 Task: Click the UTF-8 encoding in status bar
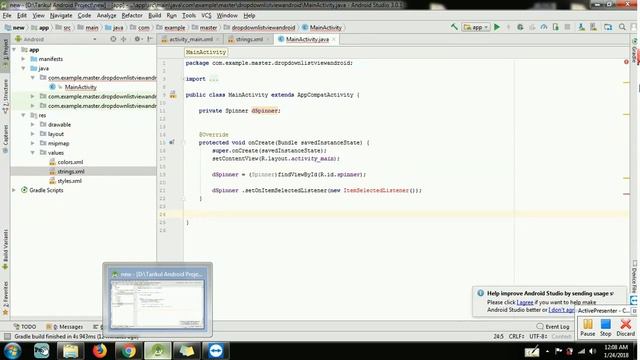pyautogui.click(x=538, y=336)
